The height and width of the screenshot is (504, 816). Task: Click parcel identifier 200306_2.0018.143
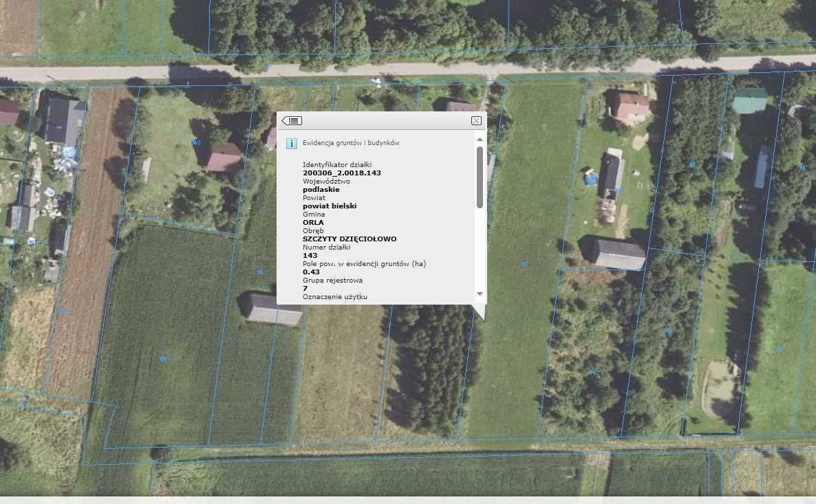(342, 173)
